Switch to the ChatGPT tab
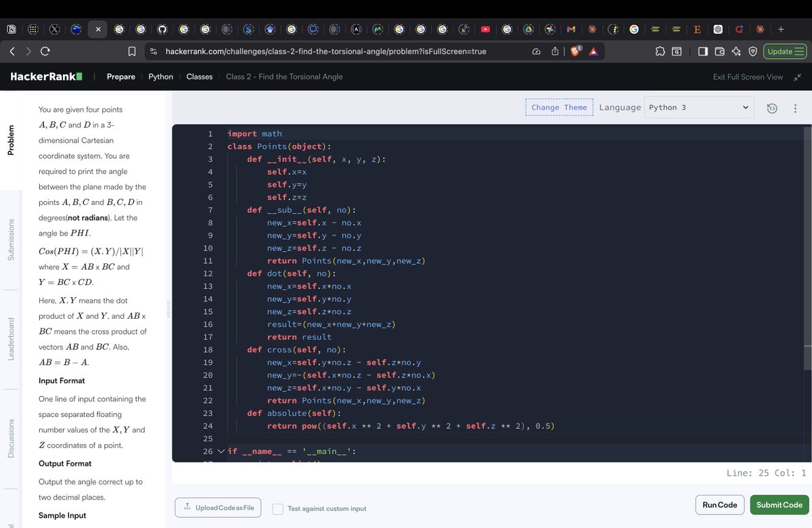Viewport: 812px width, 528px height. click(718, 30)
